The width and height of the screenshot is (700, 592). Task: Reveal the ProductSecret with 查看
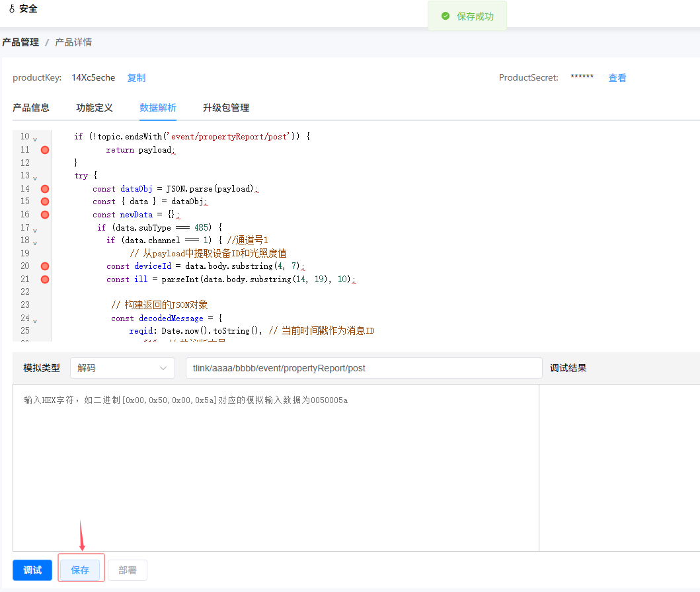point(617,77)
